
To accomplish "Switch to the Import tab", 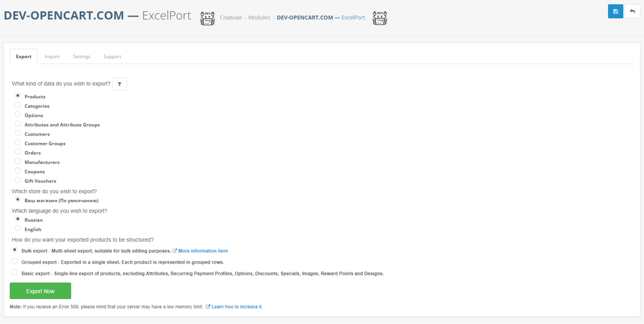I will click(x=52, y=57).
